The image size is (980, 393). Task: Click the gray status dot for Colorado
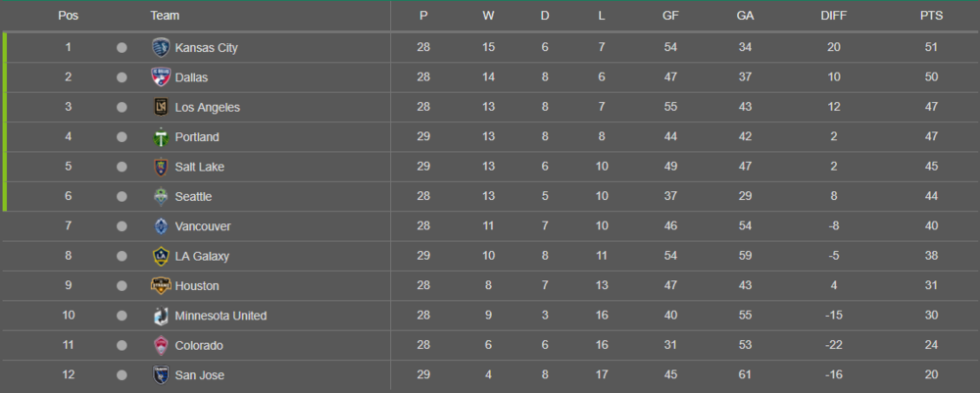122,346
